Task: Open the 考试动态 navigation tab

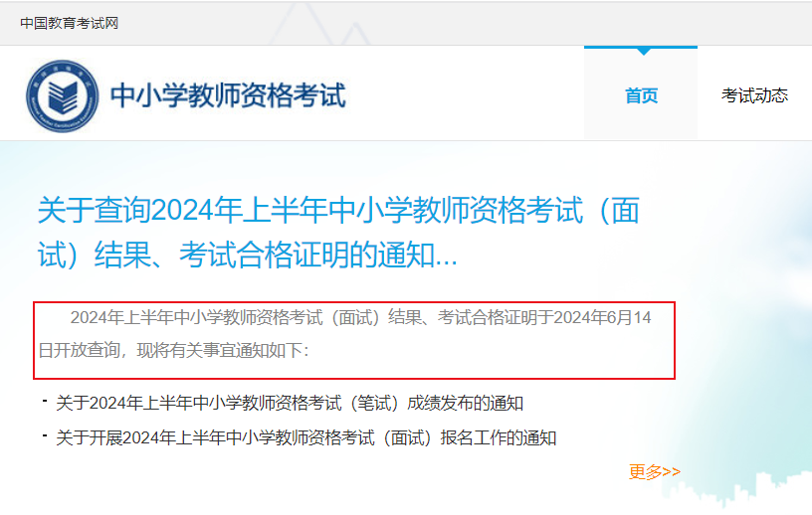Action: coord(754,95)
